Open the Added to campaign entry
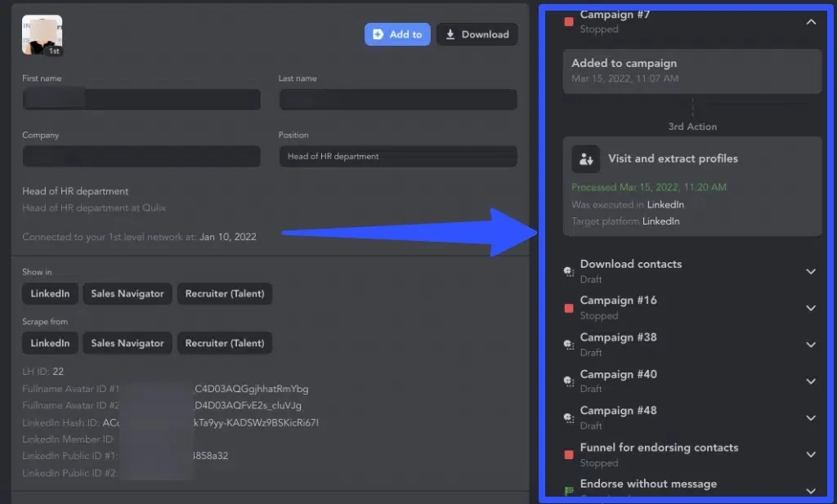The image size is (837, 504). (692, 71)
